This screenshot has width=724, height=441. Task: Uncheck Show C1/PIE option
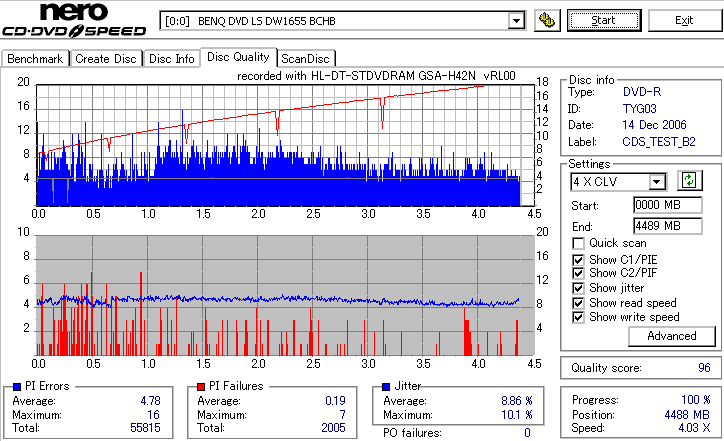[x=578, y=260]
